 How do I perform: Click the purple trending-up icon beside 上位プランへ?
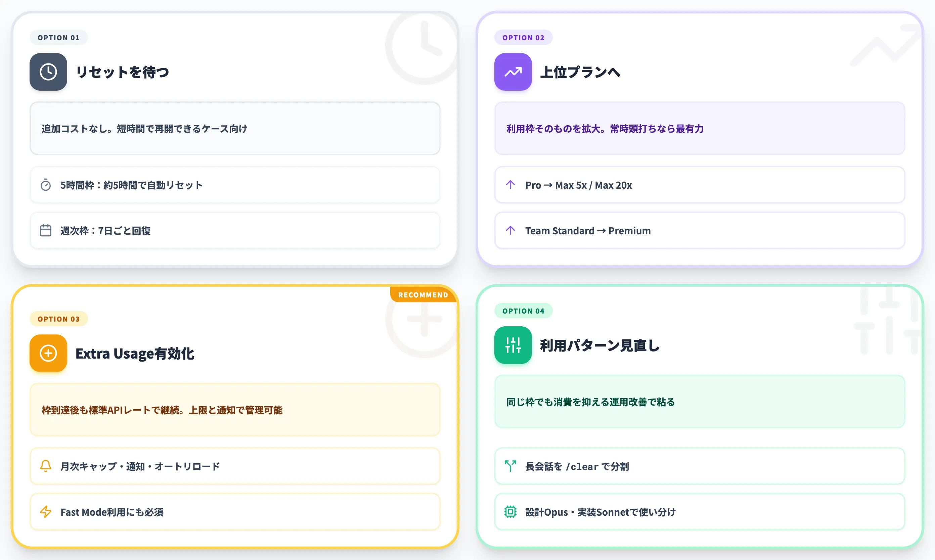point(513,72)
